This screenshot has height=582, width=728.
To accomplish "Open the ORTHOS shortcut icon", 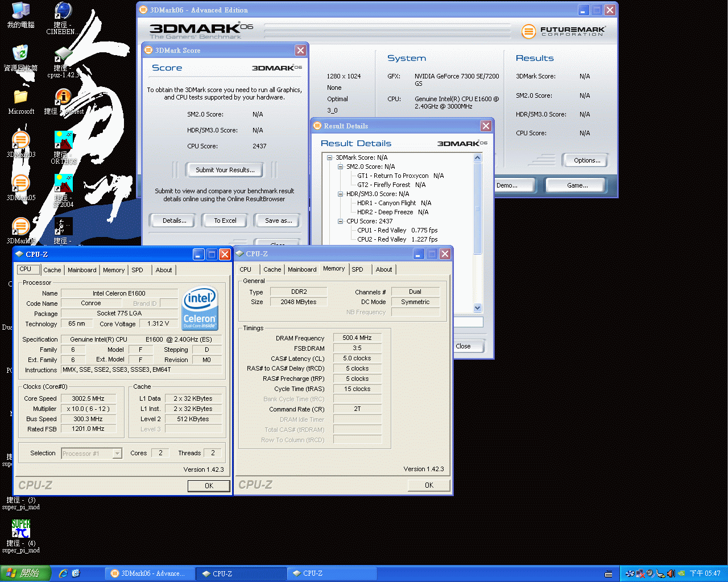I will click(x=63, y=147).
